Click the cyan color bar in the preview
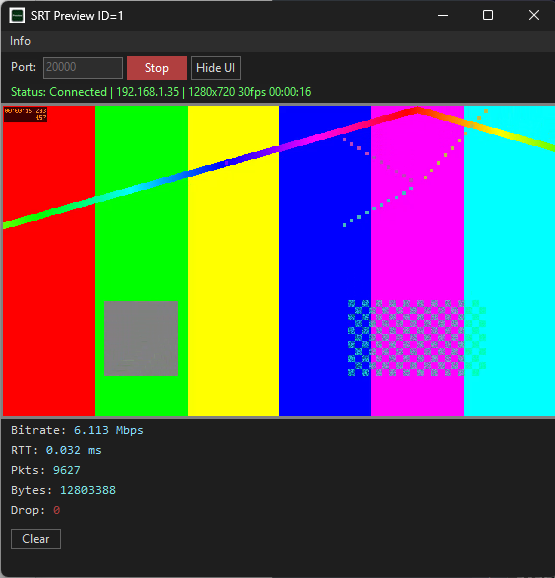This screenshot has height=578, width=555. click(x=509, y=276)
